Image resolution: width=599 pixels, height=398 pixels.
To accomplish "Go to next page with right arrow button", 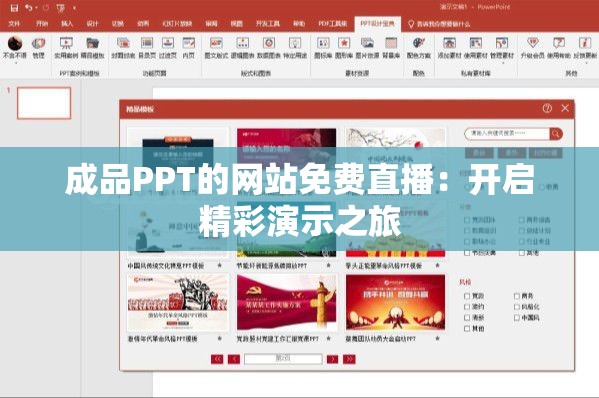I will click(332, 359).
